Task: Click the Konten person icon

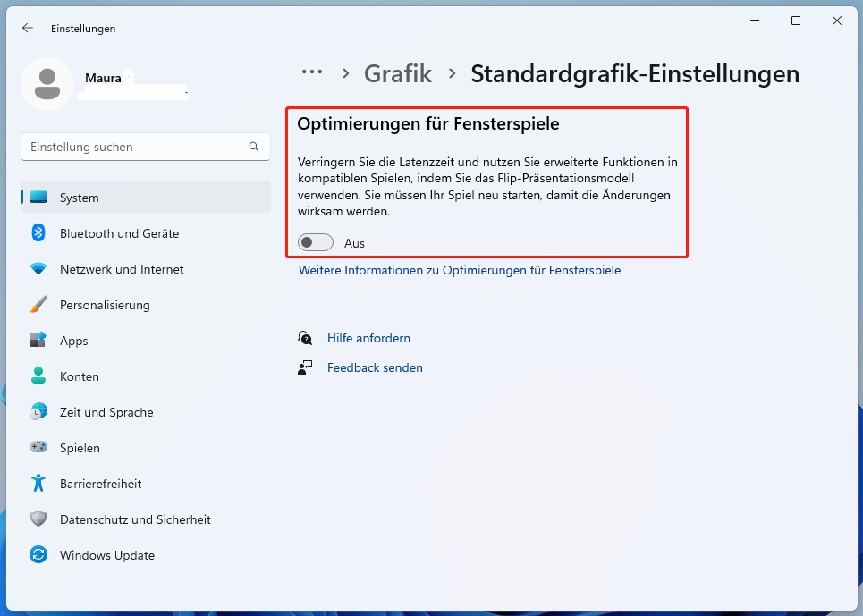Action: pyautogui.click(x=39, y=376)
